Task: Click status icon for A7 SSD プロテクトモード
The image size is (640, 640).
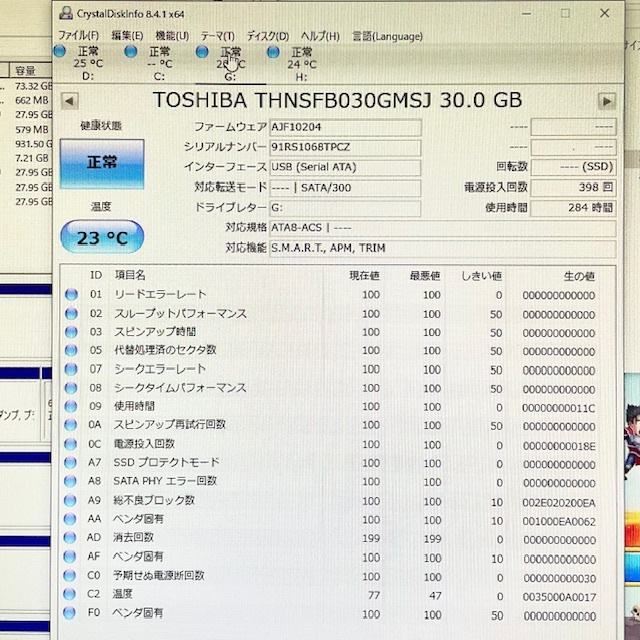Action: coord(70,462)
